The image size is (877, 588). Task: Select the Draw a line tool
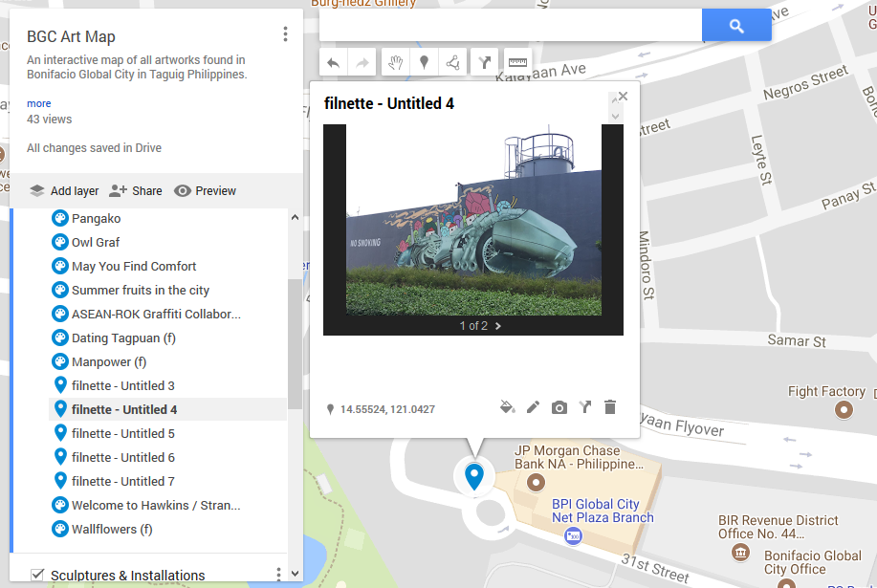pyautogui.click(x=453, y=62)
